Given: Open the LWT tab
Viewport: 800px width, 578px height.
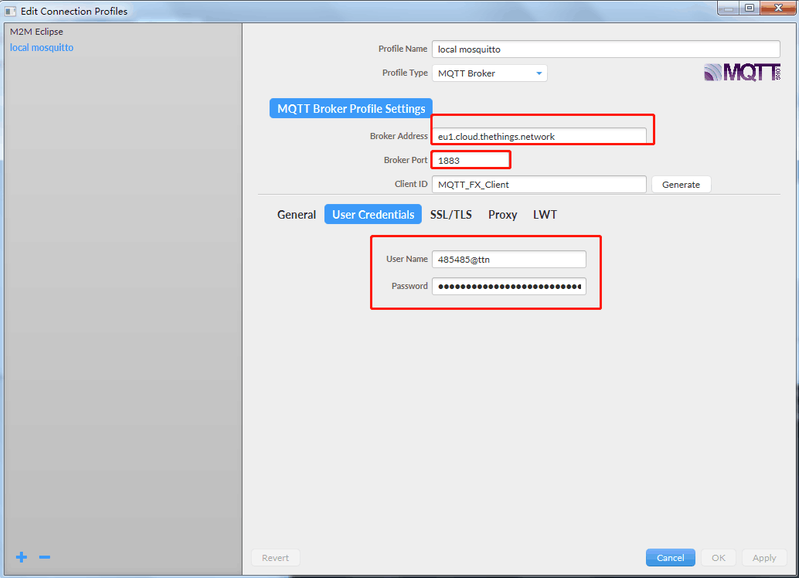Looking at the screenshot, I should pyautogui.click(x=545, y=214).
